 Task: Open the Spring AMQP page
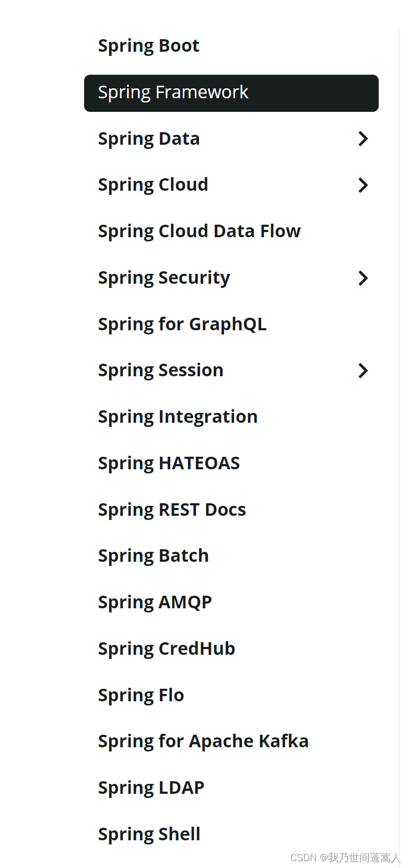click(155, 602)
